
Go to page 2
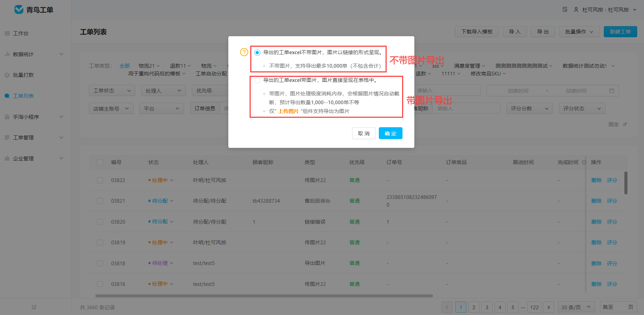click(474, 307)
